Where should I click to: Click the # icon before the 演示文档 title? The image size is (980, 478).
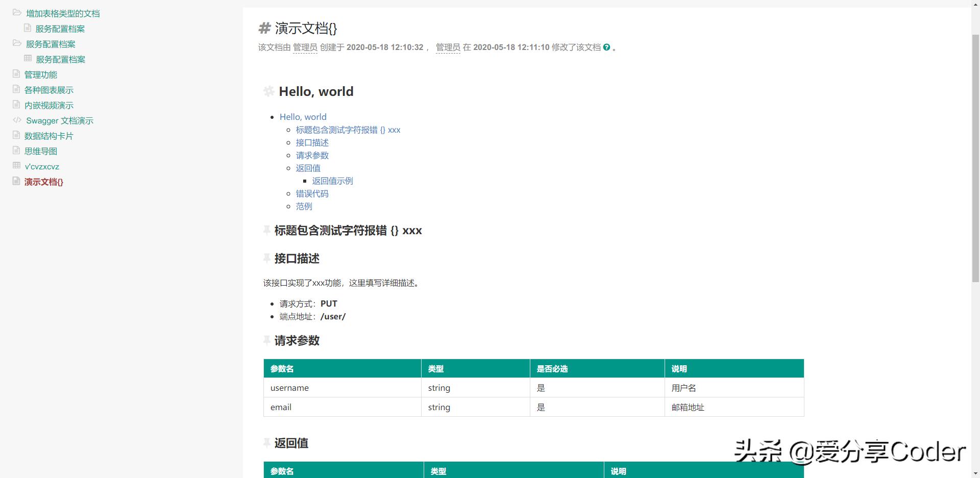click(x=264, y=29)
